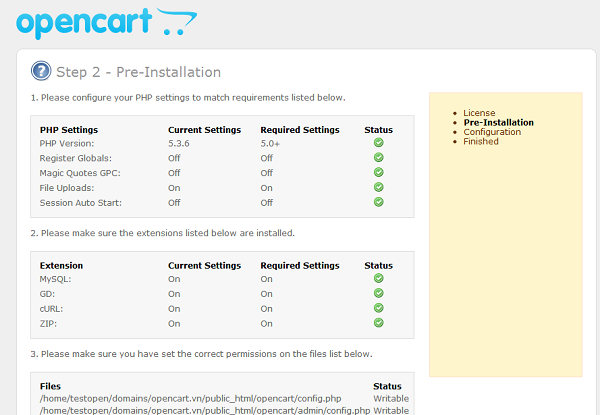Click the ZIP extension green check icon
The image size is (600, 415).
click(x=378, y=323)
